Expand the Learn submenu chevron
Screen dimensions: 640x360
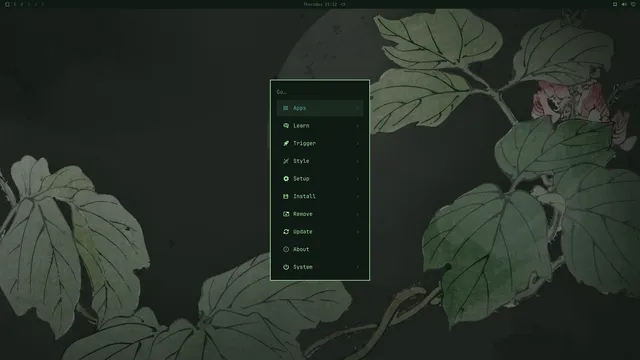click(358, 126)
